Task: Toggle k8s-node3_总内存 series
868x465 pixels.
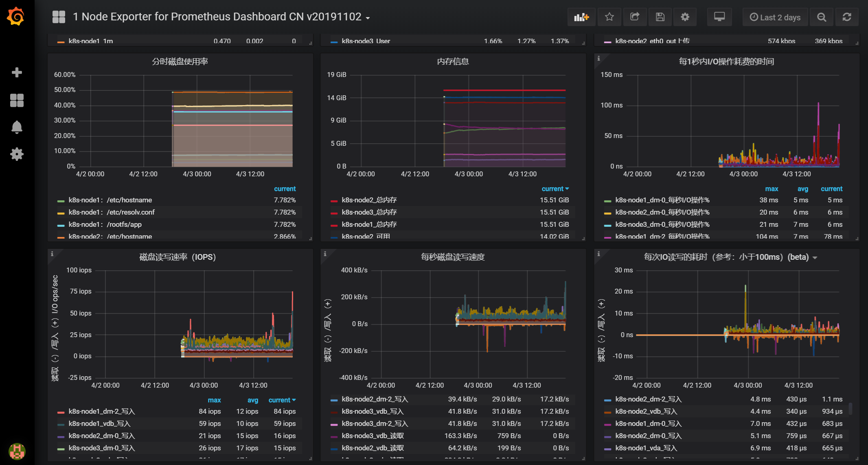Action: click(369, 212)
